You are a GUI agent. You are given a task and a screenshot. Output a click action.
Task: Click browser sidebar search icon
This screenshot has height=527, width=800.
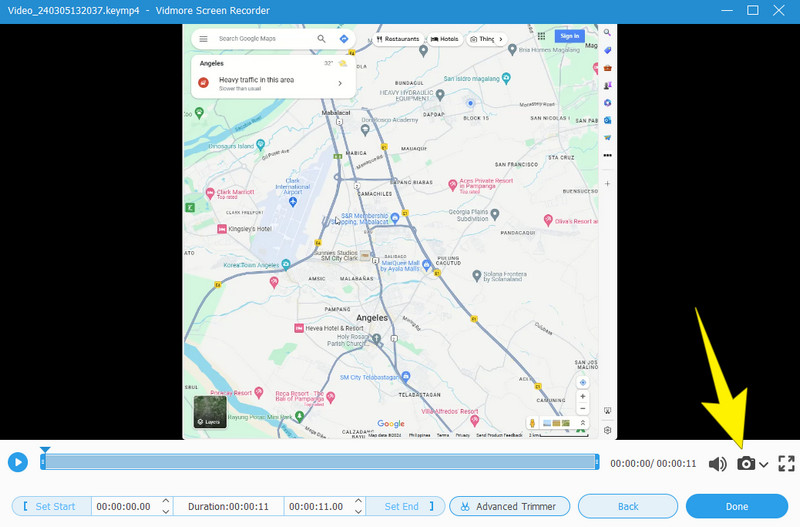click(x=607, y=33)
